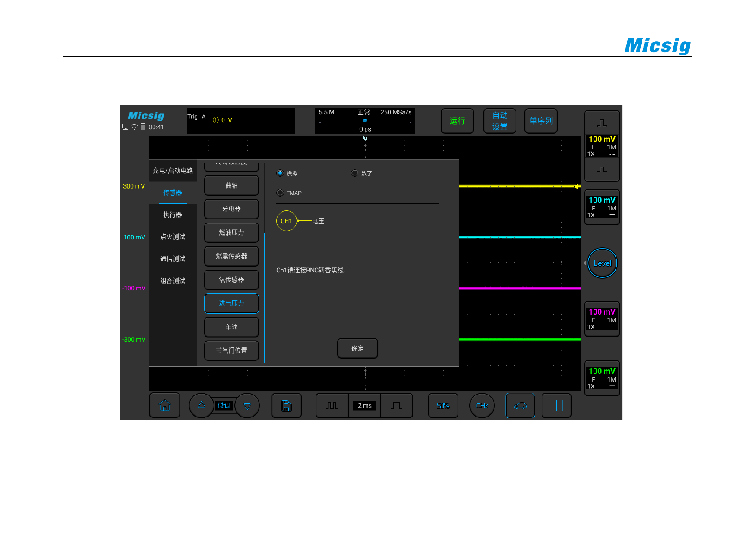Save the waveform with the disk icon
This screenshot has width=756, height=535.
coord(286,406)
